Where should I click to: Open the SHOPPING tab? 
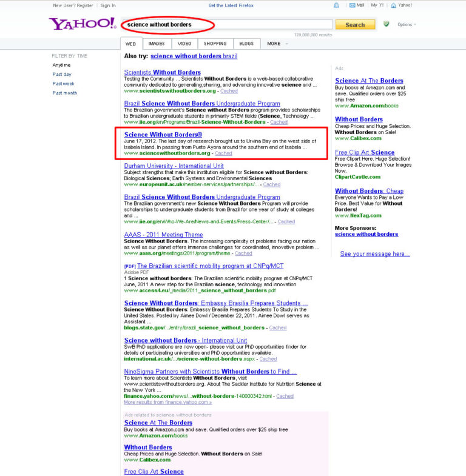pos(215,44)
